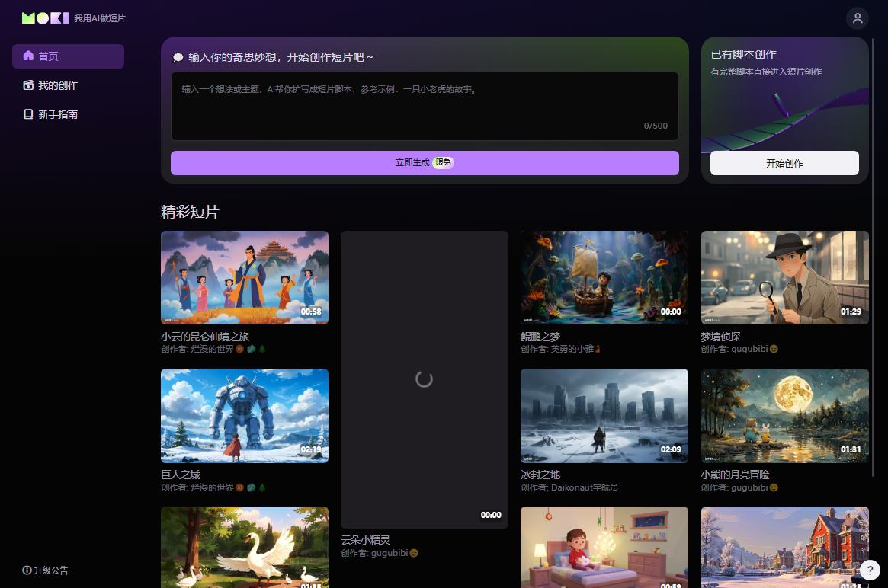Open the 小云的昆仑仙境之旅 video thumbnail

coord(245,277)
